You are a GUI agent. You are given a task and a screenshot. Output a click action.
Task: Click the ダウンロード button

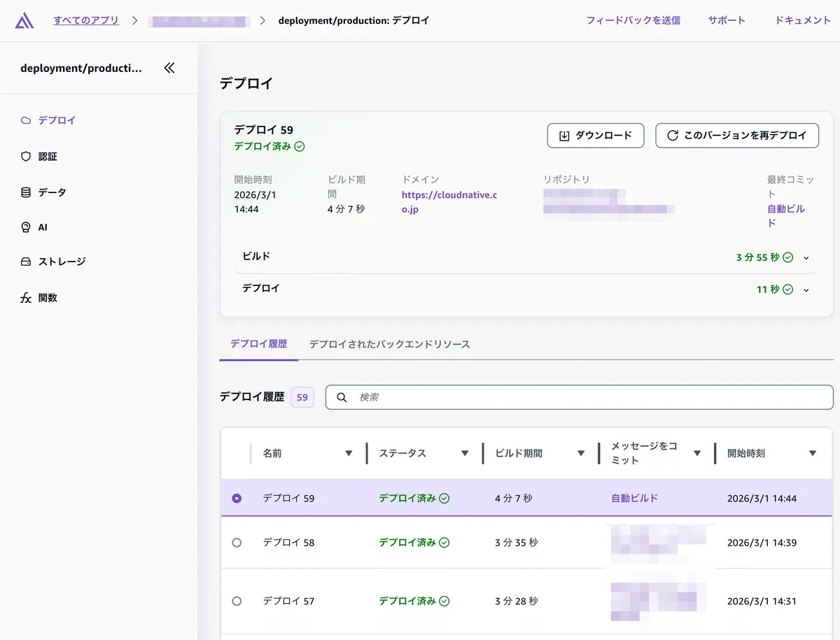pos(595,136)
